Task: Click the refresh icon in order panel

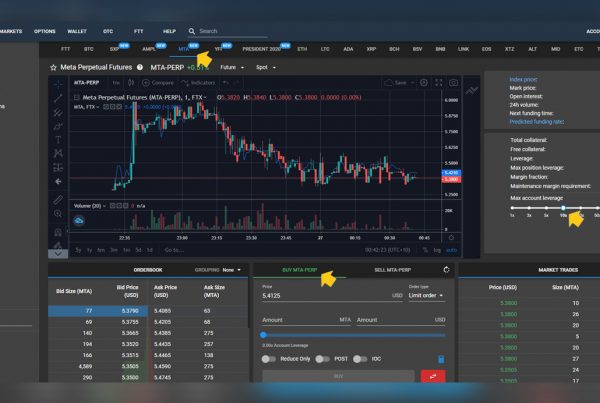Action: (x=444, y=270)
